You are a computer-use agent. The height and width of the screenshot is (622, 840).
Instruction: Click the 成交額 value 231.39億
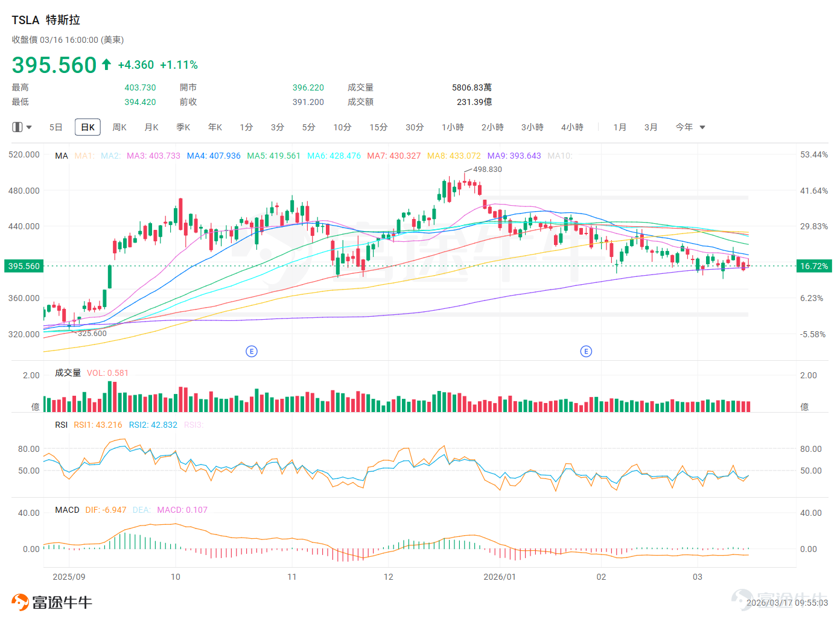[474, 102]
